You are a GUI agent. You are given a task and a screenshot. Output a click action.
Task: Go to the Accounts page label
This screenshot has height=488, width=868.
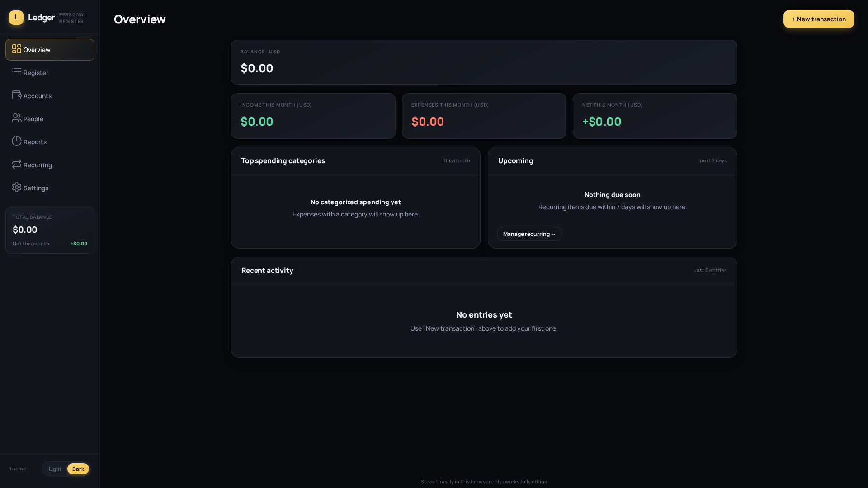coord(38,96)
